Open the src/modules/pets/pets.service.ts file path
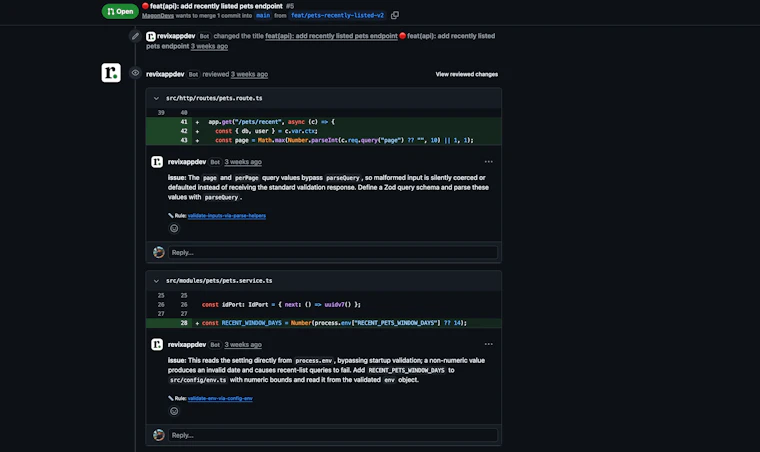This screenshot has width=760, height=452. 219,281
